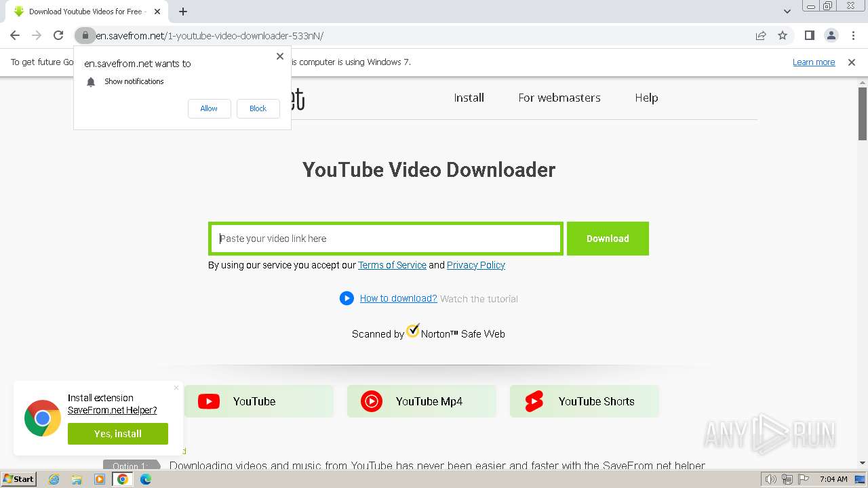Open the browser side panel icon
Image resolution: width=868 pixels, height=488 pixels.
tap(809, 35)
